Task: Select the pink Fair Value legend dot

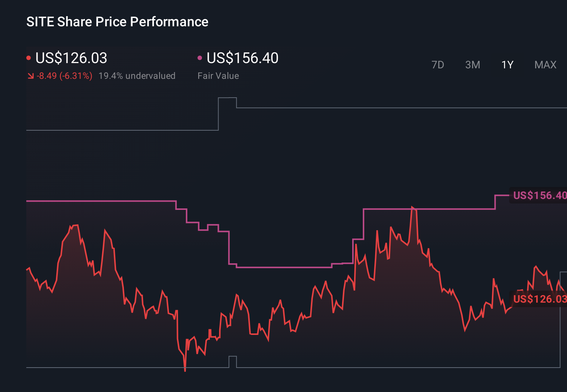Action: [x=200, y=57]
